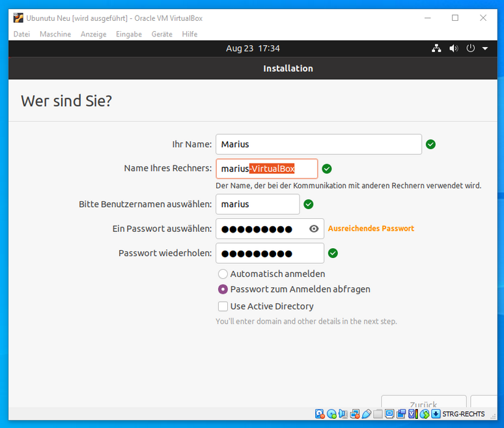Click the display settings status icon
Viewport: 504px width, 428px height.
click(x=389, y=414)
